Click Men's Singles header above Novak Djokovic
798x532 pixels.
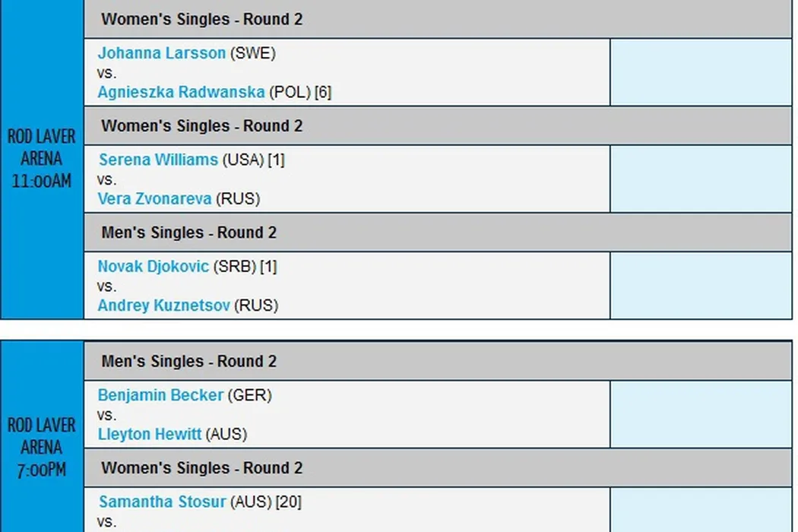pos(188,233)
